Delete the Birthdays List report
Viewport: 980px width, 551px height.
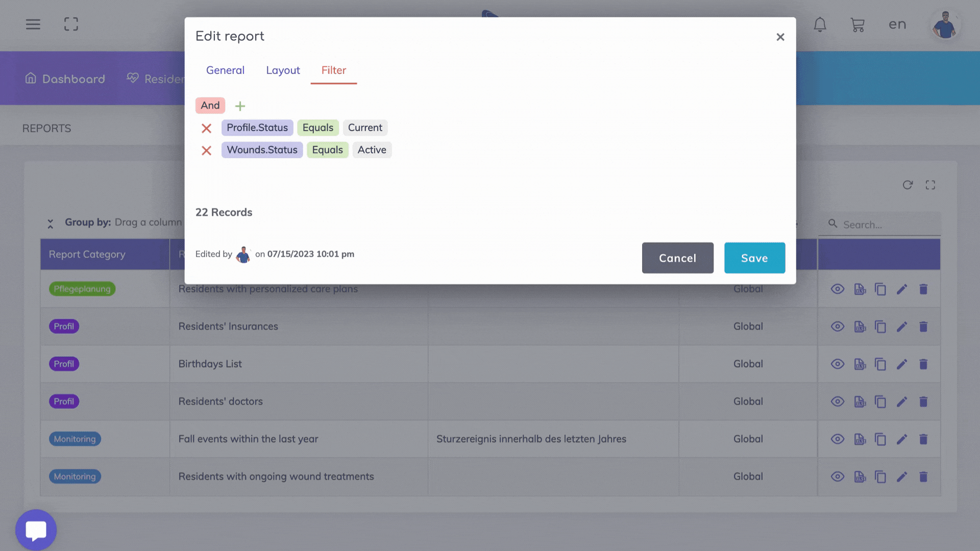pyautogui.click(x=923, y=364)
